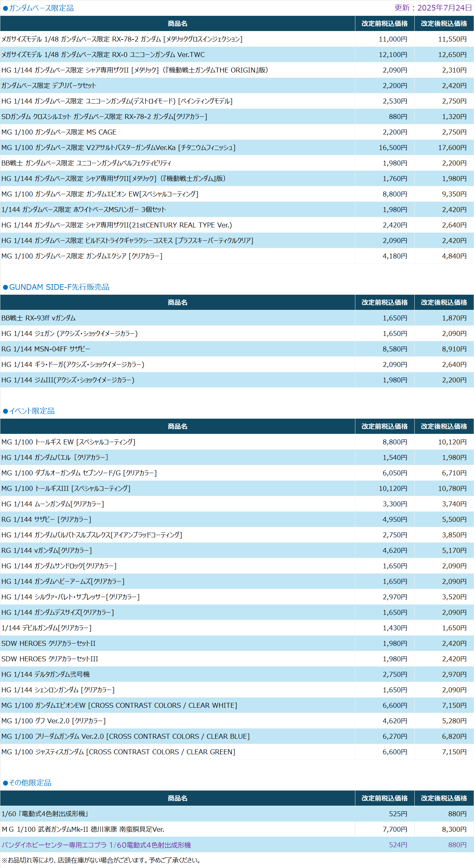The width and height of the screenshot is (474, 868).
Task: Select HG ガンダムサンドロック クリアカラー name
Action: click(x=59, y=566)
